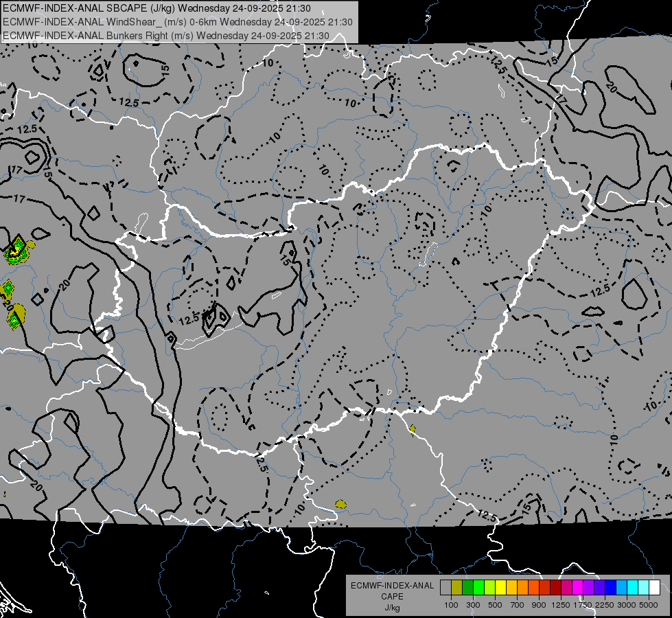Viewport: 672px width, 618px height.
Task: Select the dark green legend swatch
Action: pyautogui.click(x=467, y=588)
